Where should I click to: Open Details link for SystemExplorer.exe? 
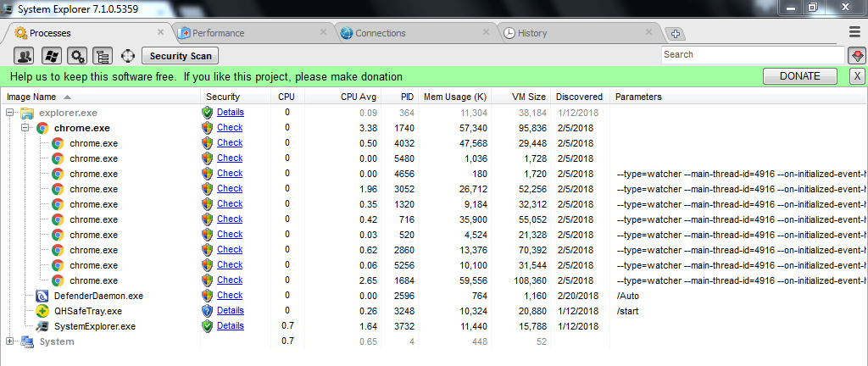(231, 325)
